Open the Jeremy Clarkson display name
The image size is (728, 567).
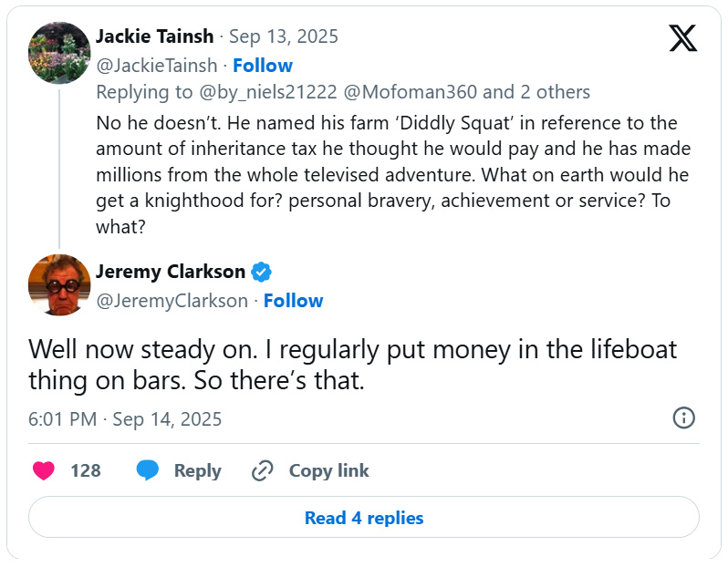pyautogui.click(x=171, y=272)
